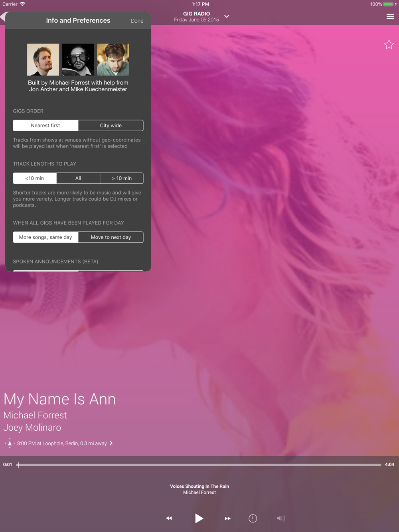Select 'More songs, same day' option
Image resolution: width=399 pixels, height=532 pixels.
point(45,237)
